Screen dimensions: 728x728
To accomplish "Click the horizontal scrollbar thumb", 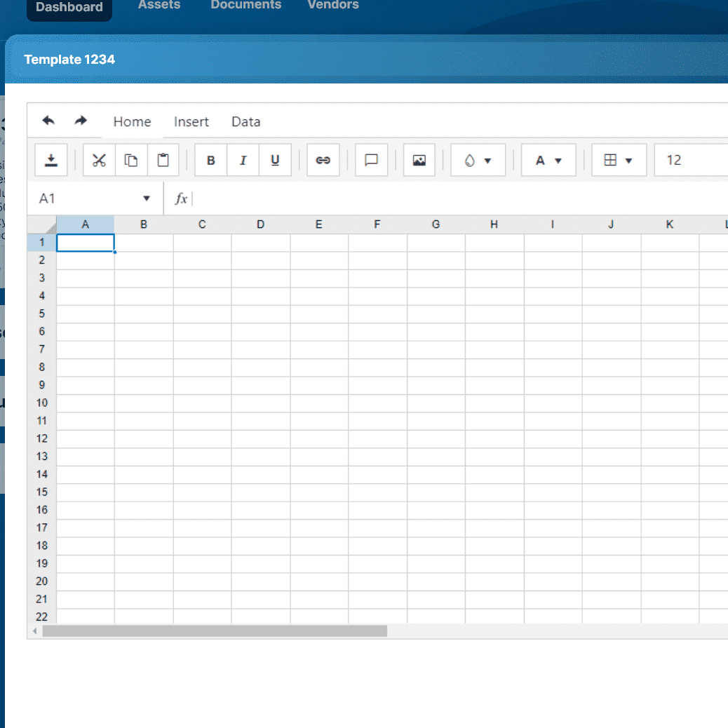I will coord(215,631).
